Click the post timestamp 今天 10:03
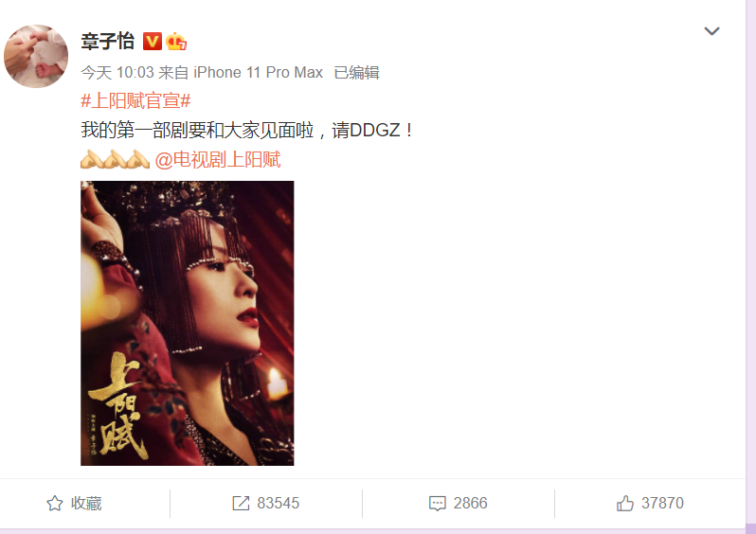 point(117,73)
